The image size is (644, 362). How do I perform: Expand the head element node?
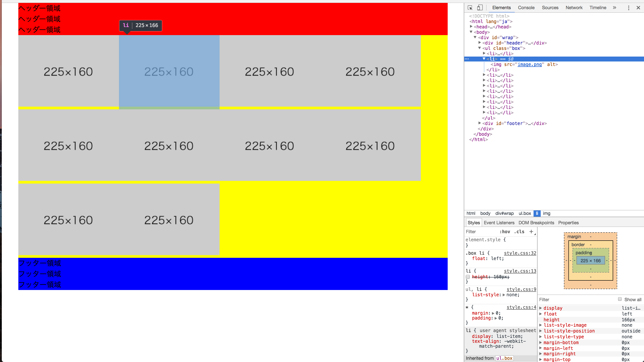point(471,27)
